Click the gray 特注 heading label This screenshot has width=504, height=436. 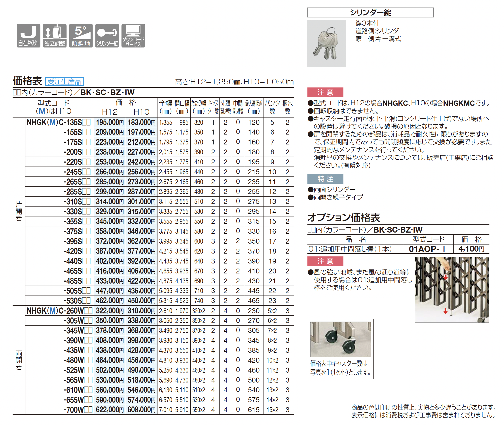pos(325,179)
